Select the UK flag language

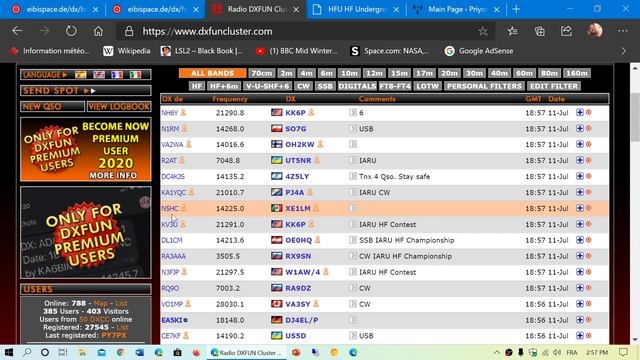(x=99, y=74)
